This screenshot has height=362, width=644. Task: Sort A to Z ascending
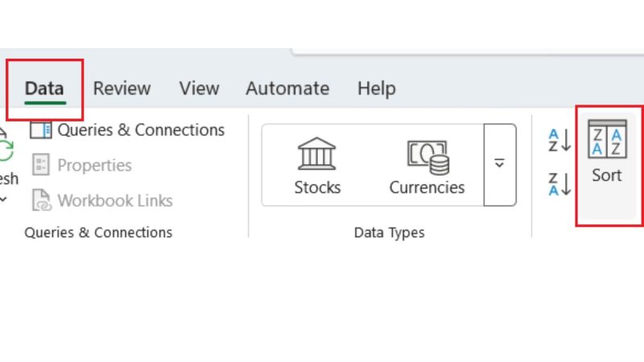click(559, 140)
